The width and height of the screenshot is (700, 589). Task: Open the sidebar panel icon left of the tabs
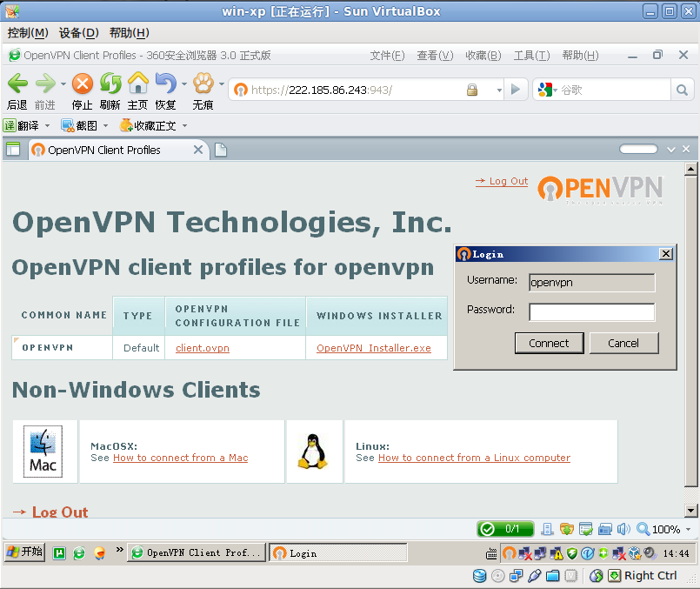pos(13,149)
